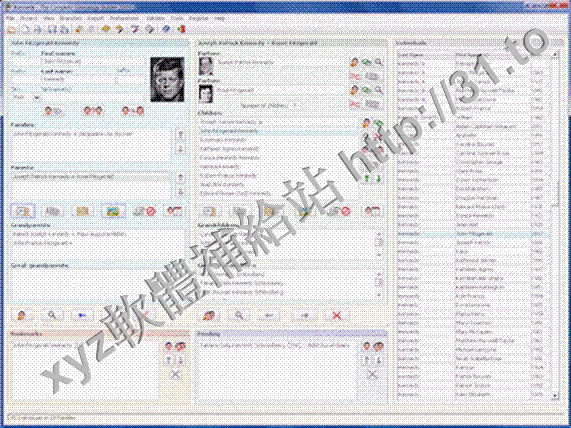
Task: Click down arrow in Pending panel
Action: [x=379, y=360]
